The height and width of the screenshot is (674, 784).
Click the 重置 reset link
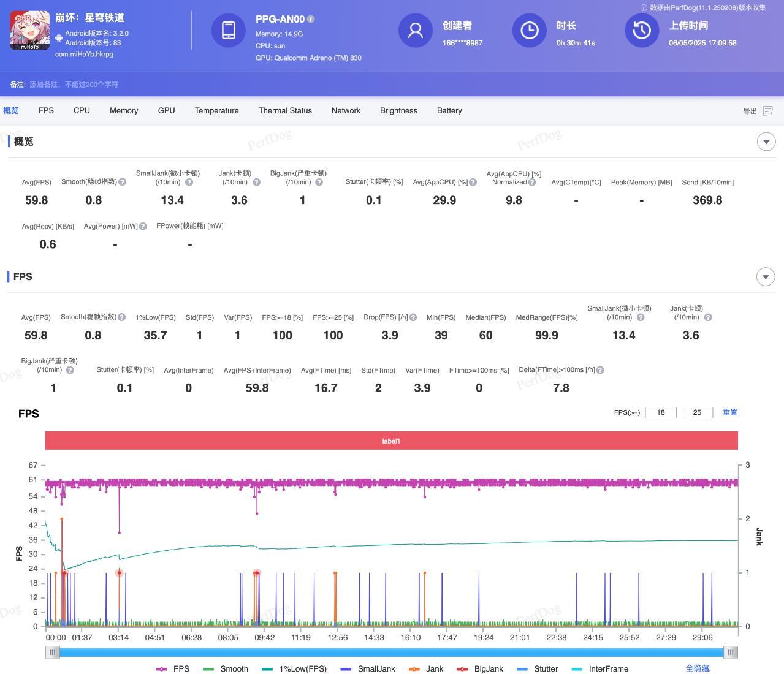coord(729,412)
